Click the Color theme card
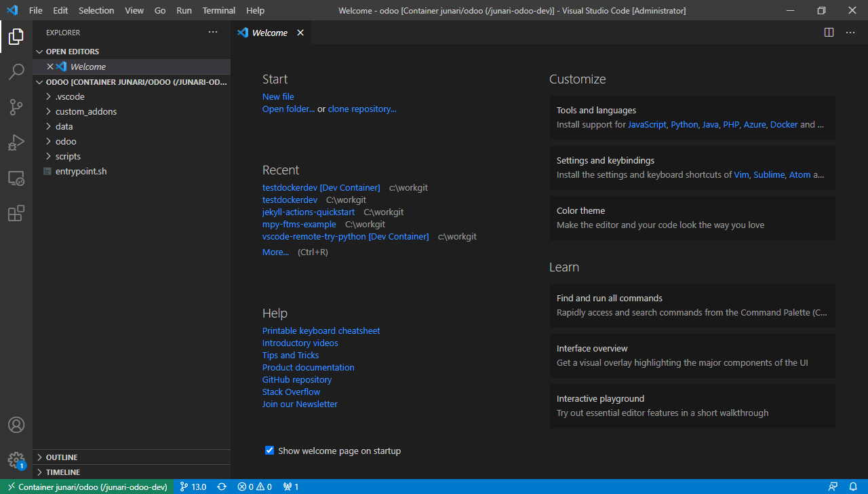Viewport: 868px width, 494px height. click(x=692, y=218)
